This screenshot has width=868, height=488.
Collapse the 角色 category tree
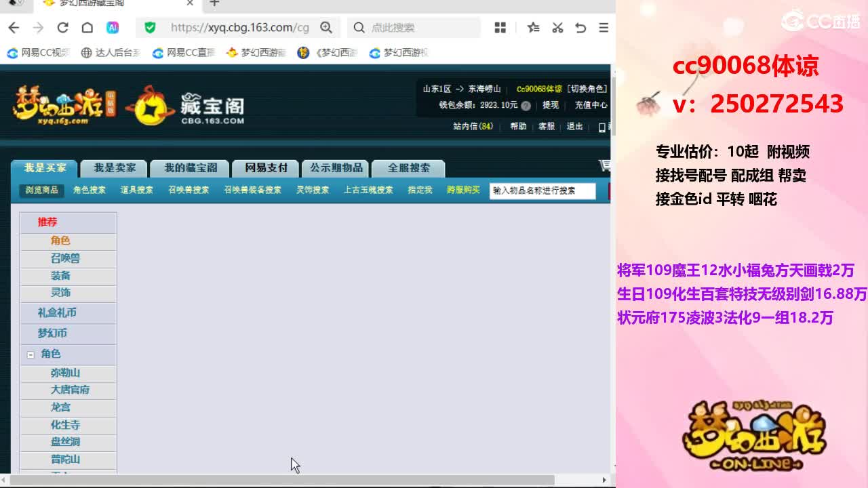[x=31, y=354]
